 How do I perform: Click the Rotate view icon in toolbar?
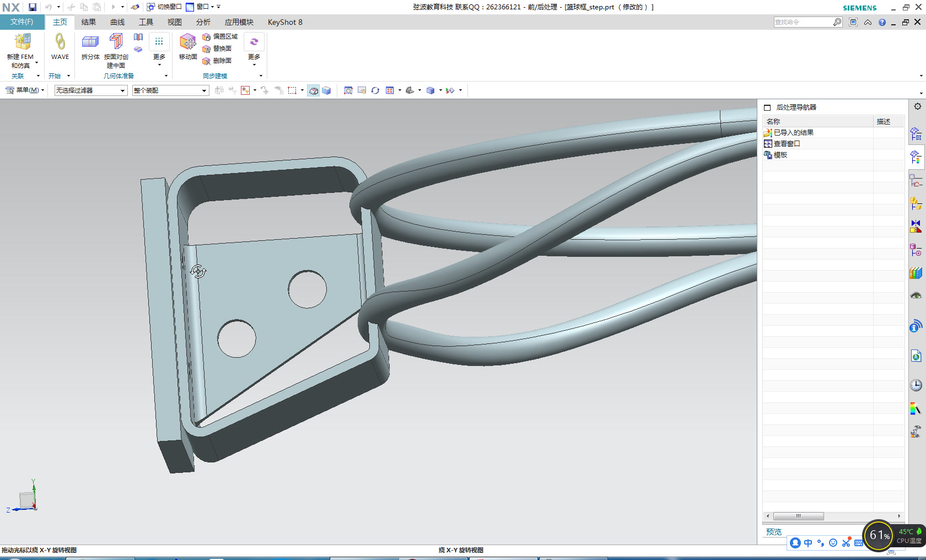(x=375, y=90)
